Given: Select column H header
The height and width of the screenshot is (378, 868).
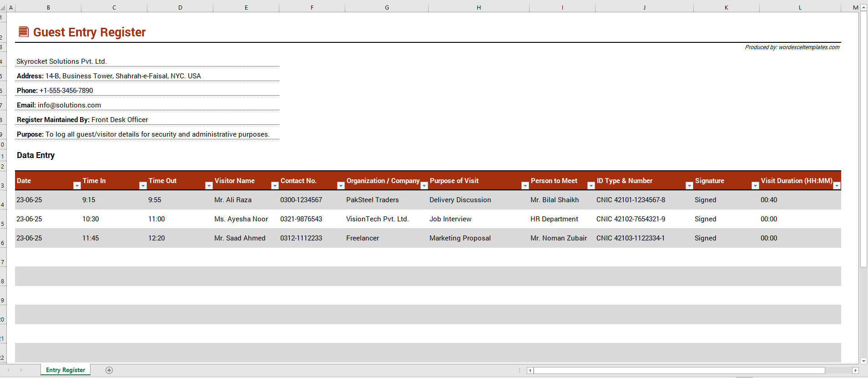Looking at the screenshot, I should [x=479, y=8].
